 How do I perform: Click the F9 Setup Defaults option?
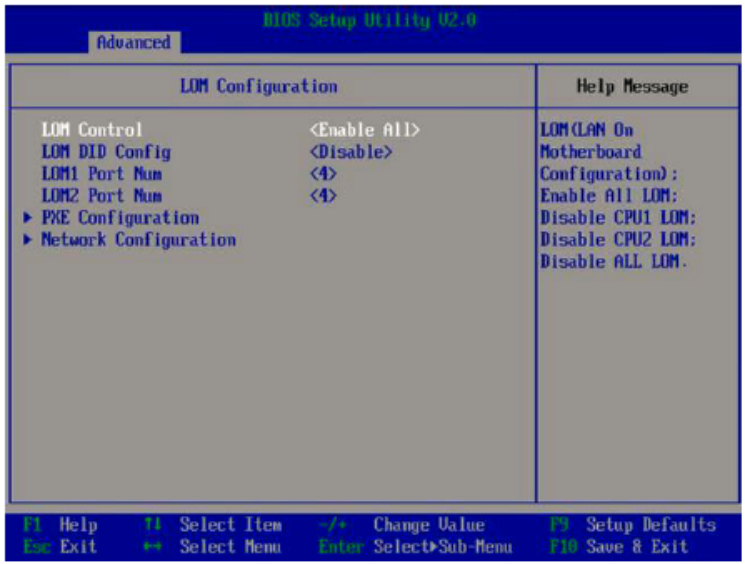633,525
